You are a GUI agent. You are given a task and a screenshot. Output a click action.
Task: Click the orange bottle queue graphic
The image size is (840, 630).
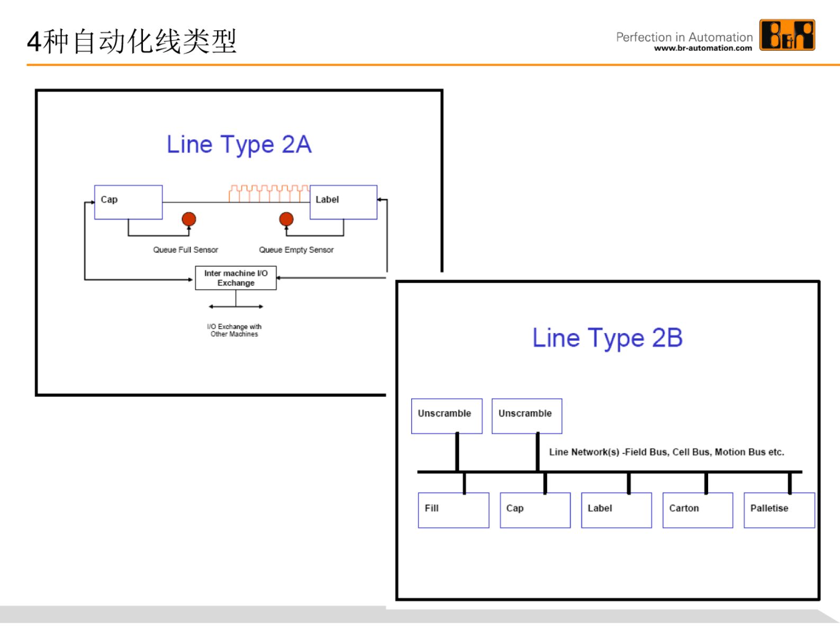[269, 194]
